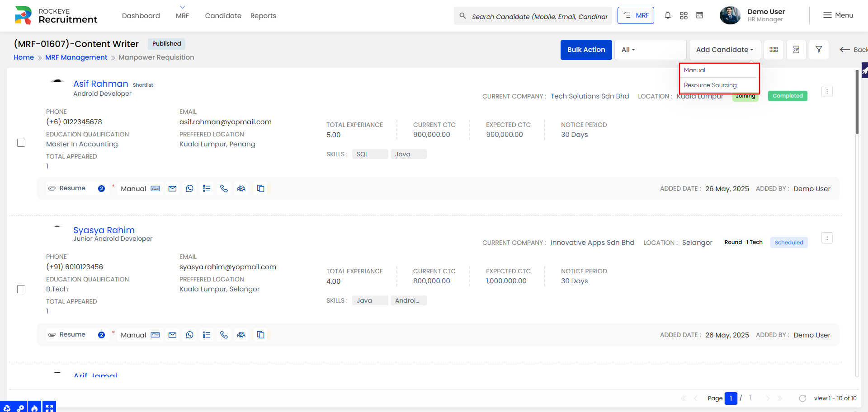Open Asif Rahman candidate profile
The height and width of the screenshot is (412, 868).
click(100, 84)
